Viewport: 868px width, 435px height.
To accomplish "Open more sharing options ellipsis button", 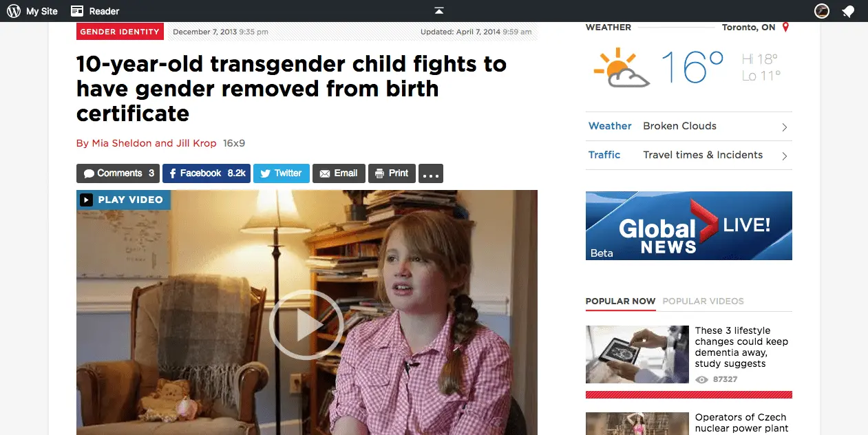I will pyautogui.click(x=431, y=174).
